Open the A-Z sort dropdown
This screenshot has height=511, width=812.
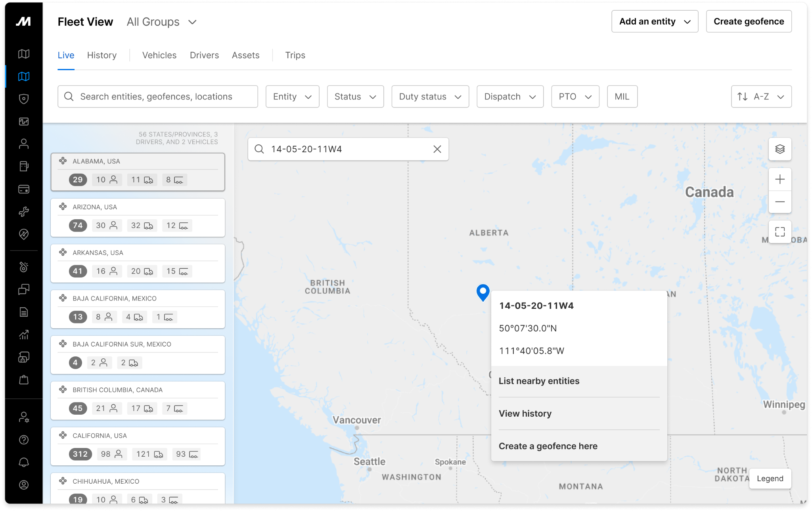point(761,97)
